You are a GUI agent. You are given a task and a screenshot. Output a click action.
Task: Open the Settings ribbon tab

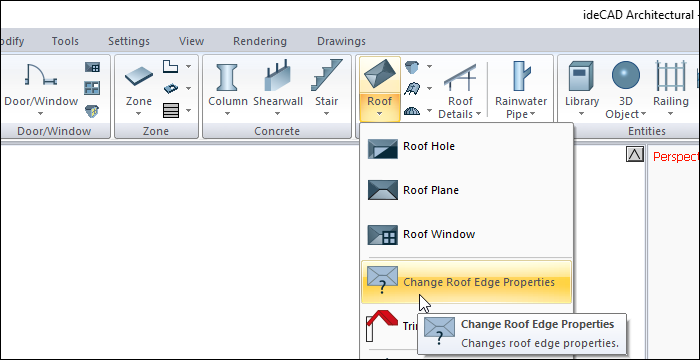click(x=129, y=41)
